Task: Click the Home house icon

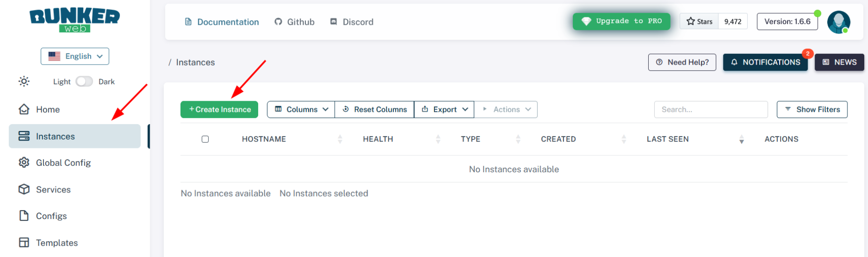Action: [24, 110]
